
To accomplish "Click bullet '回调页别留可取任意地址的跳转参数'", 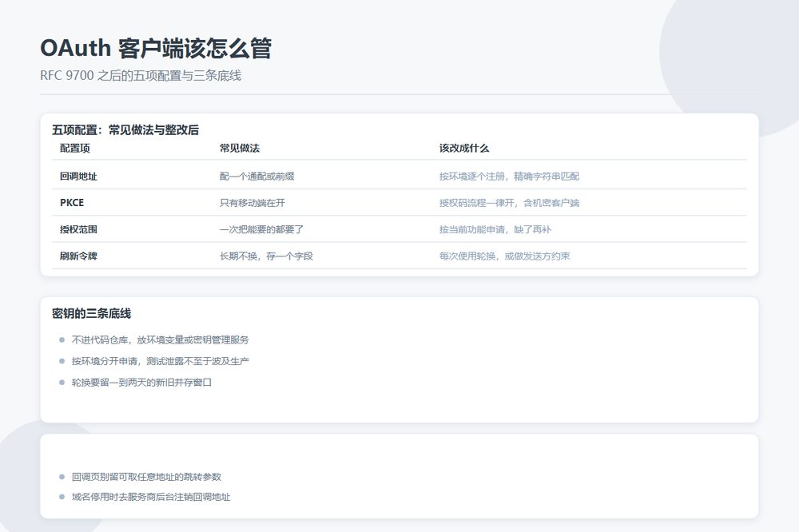I will click(146, 477).
